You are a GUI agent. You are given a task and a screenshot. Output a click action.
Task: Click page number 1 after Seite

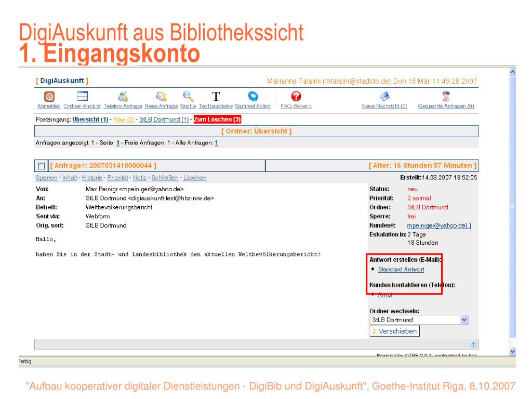click(118, 143)
